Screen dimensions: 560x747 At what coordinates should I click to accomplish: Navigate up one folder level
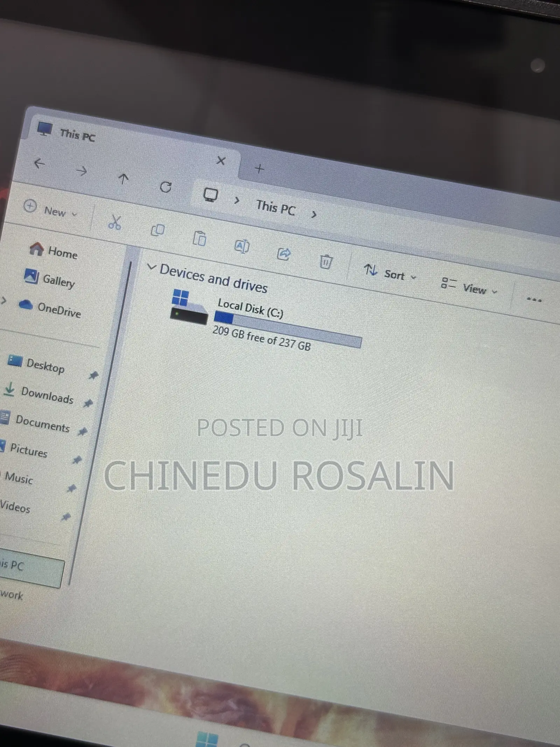pyautogui.click(x=123, y=179)
